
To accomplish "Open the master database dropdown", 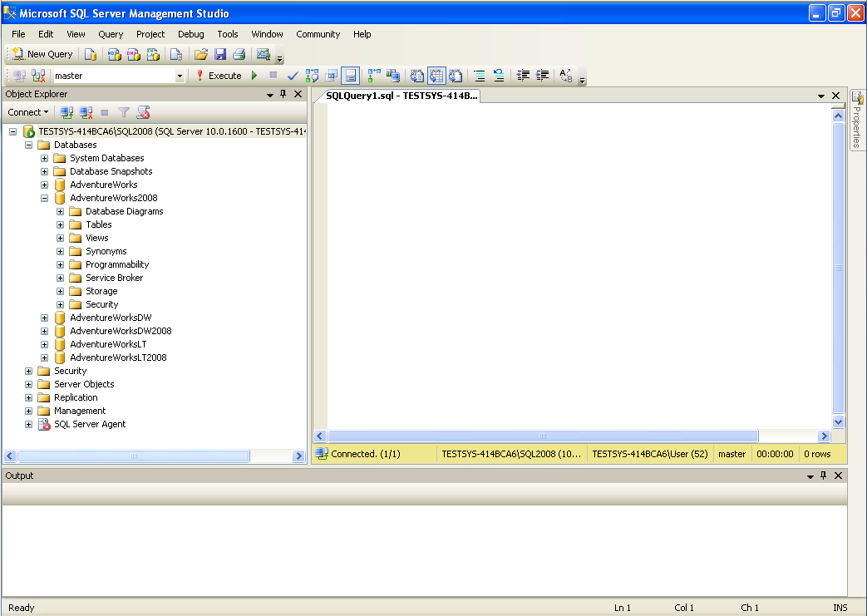I will [180, 76].
